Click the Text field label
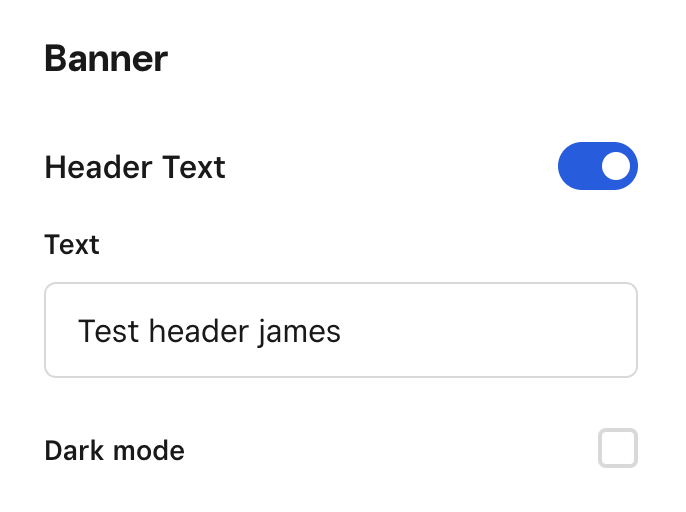Viewport: 686px width, 512px height. 72,244
